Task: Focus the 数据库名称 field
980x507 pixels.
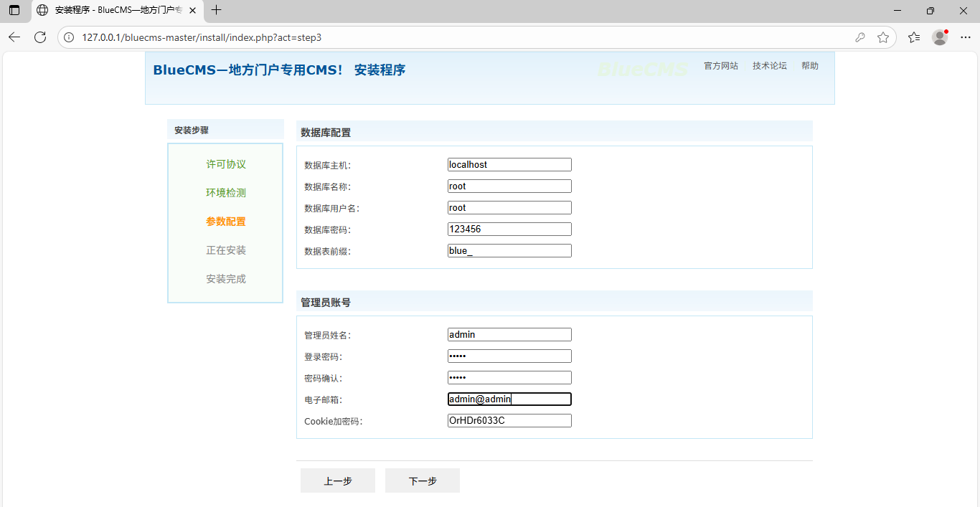Action: pyautogui.click(x=509, y=186)
